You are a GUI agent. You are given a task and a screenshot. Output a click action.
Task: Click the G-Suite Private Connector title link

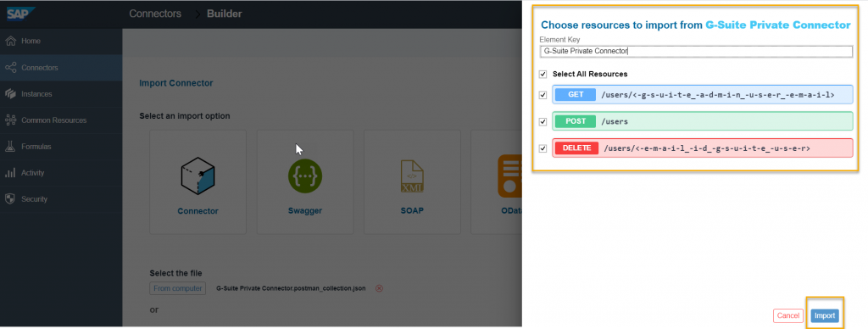(x=778, y=25)
